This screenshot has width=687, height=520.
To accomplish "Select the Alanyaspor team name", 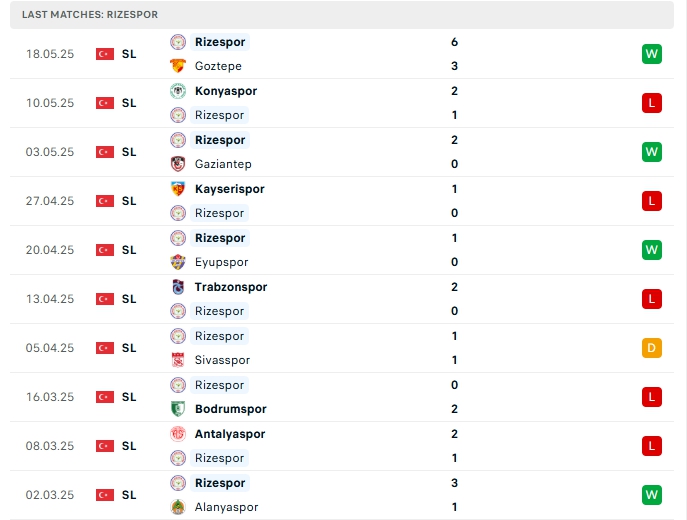I will [x=226, y=507].
